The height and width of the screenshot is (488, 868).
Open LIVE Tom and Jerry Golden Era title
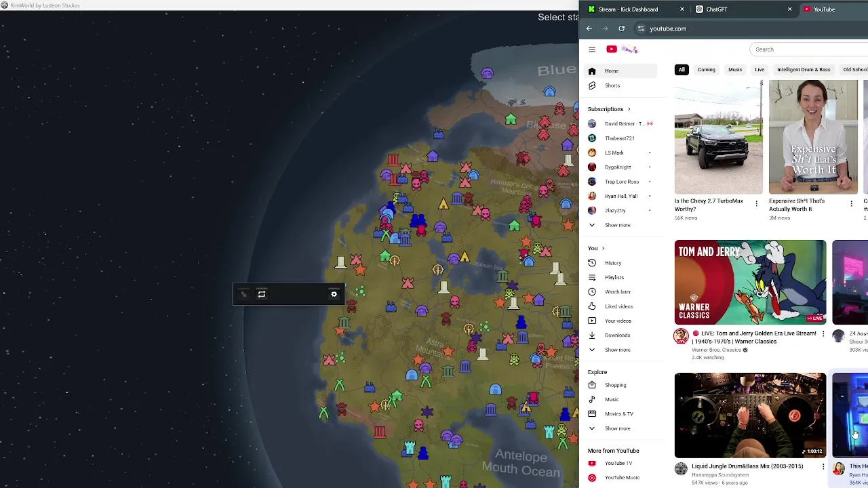pyautogui.click(x=754, y=338)
